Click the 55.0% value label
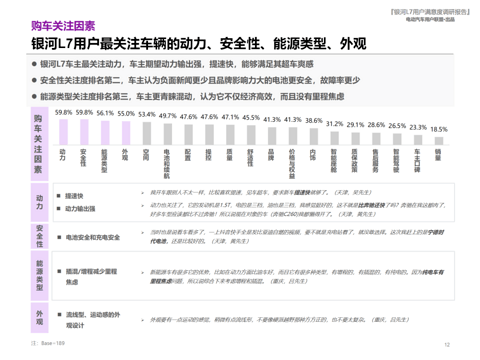This screenshot has width=480, height=360. 126,114
